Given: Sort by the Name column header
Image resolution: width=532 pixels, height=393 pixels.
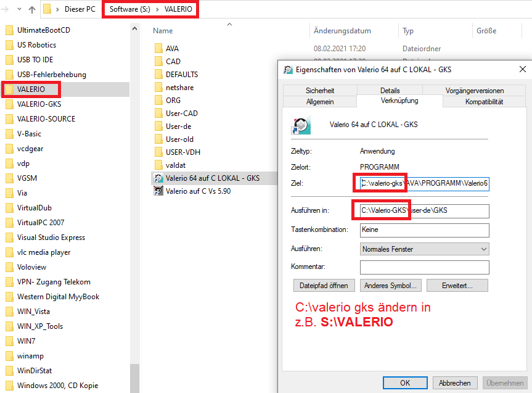Looking at the screenshot, I should [163, 31].
